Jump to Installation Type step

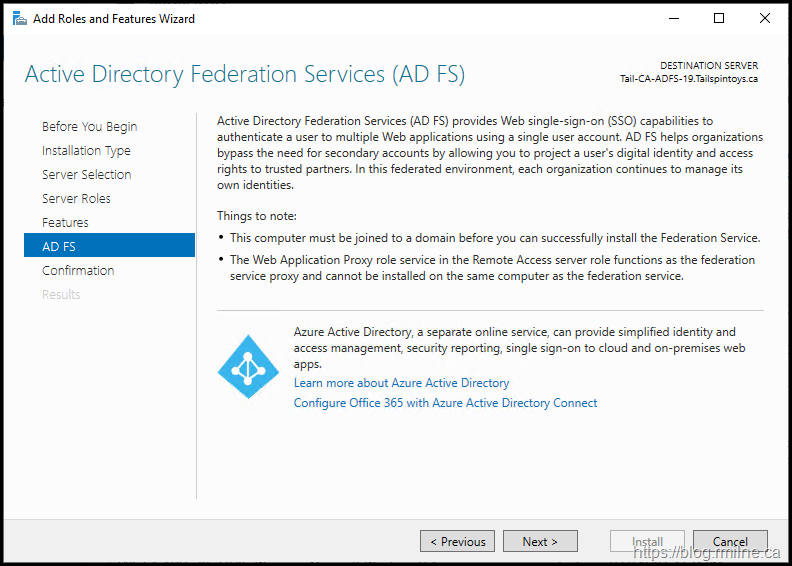(86, 151)
